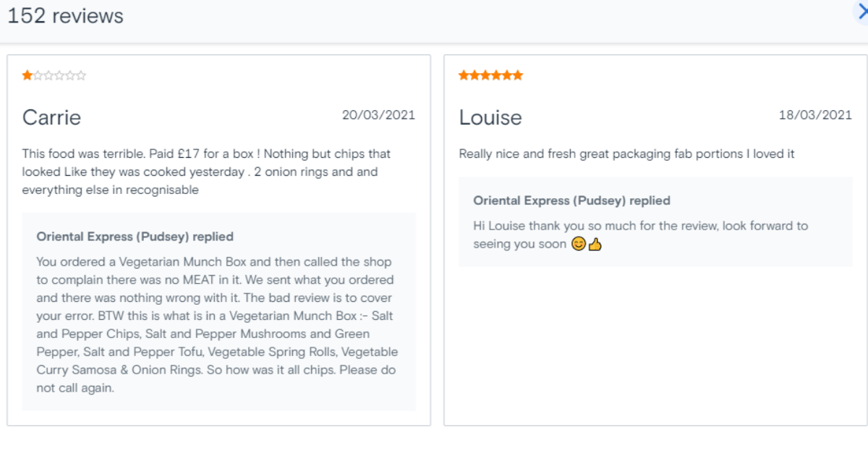868x456 pixels.
Task: Click the '152 reviews' heading
Action: 66,16
